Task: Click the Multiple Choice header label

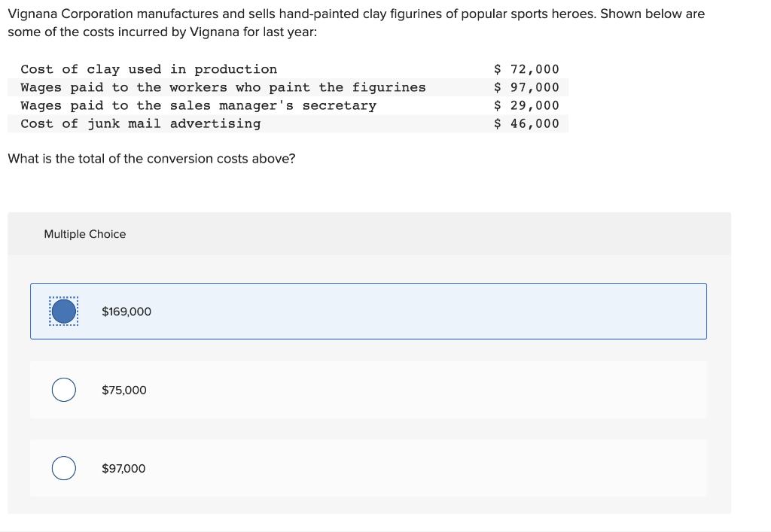Action: (85, 234)
